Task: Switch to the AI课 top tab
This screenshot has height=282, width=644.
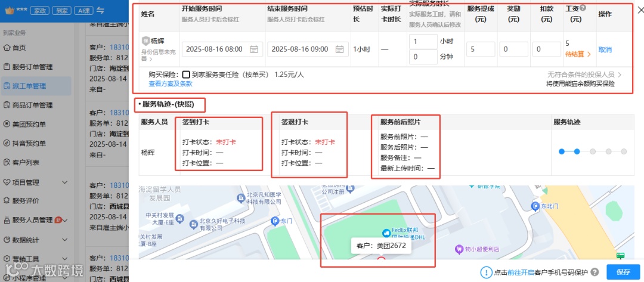Action: (x=84, y=11)
